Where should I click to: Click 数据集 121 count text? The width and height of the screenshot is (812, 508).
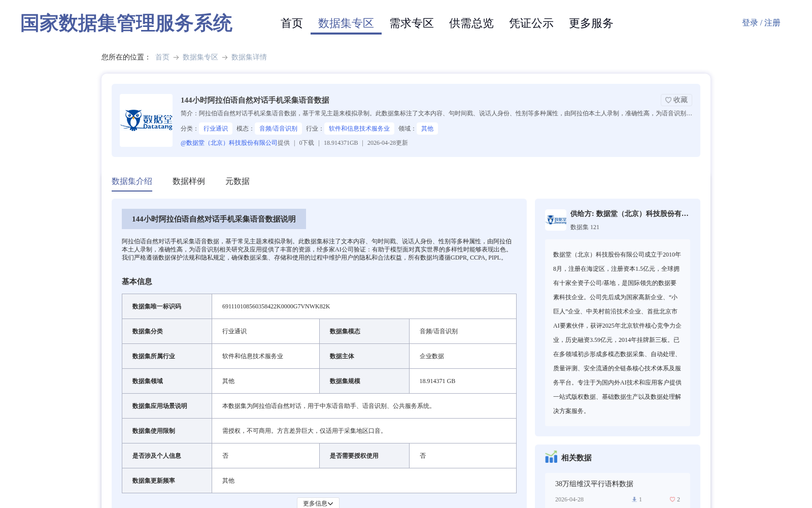[x=585, y=227]
